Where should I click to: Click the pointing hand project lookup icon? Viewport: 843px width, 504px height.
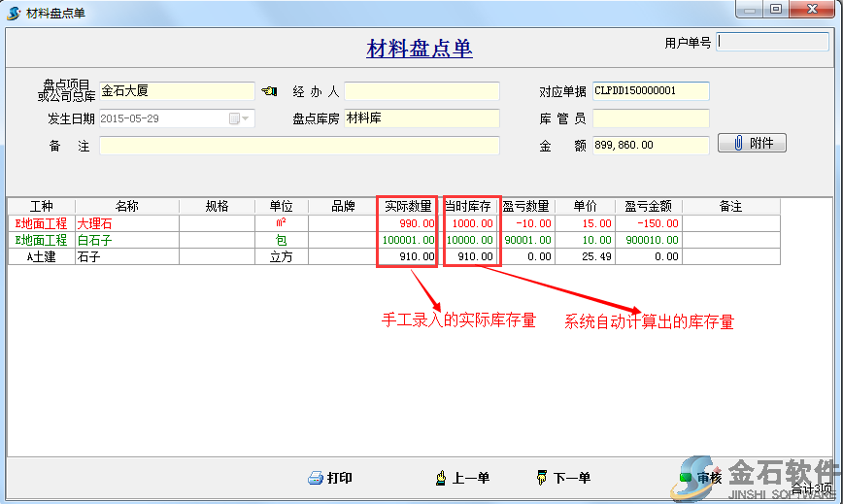click(269, 91)
